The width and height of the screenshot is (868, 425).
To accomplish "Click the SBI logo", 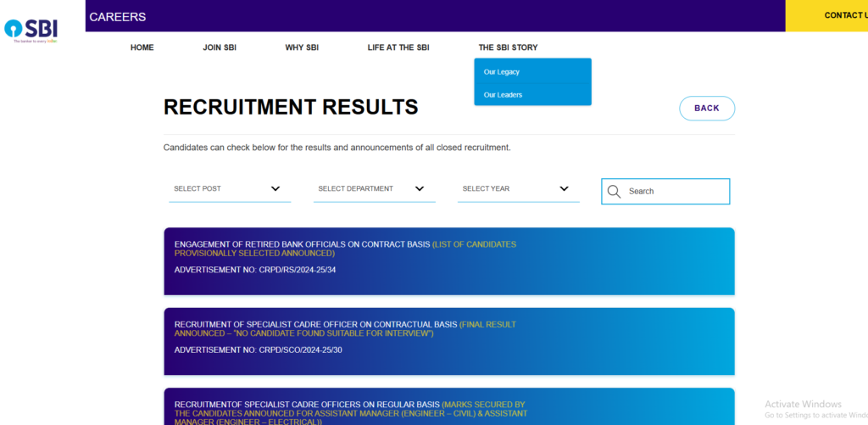I will (x=31, y=31).
